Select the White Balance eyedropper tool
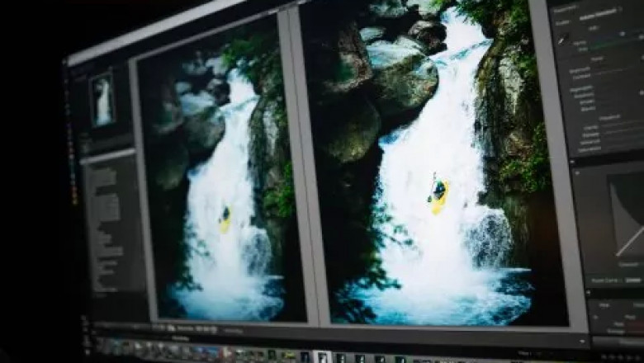 (x=563, y=39)
